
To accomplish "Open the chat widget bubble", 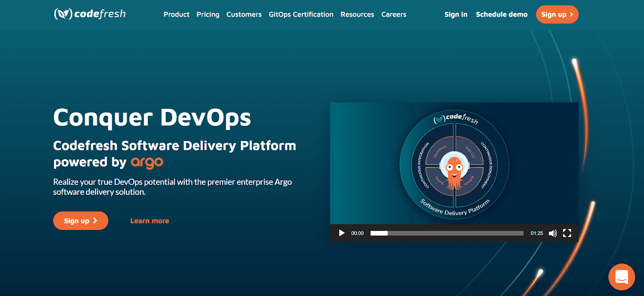I will (x=621, y=277).
